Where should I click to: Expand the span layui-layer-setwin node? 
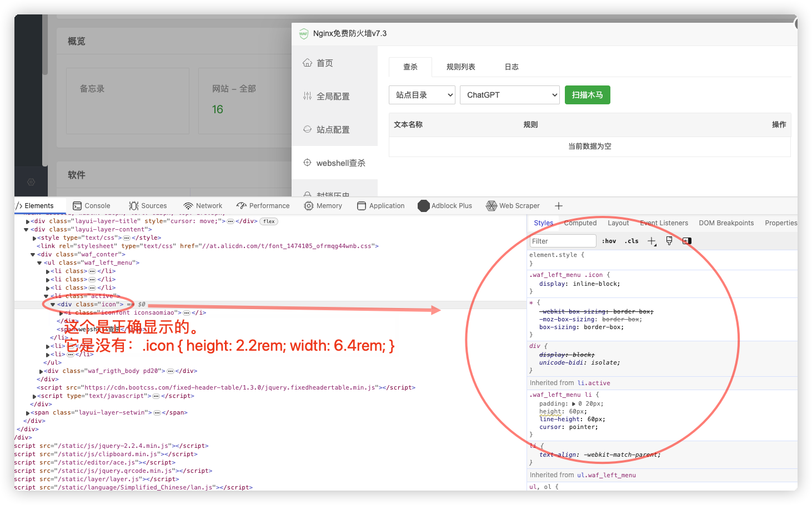pos(28,413)
